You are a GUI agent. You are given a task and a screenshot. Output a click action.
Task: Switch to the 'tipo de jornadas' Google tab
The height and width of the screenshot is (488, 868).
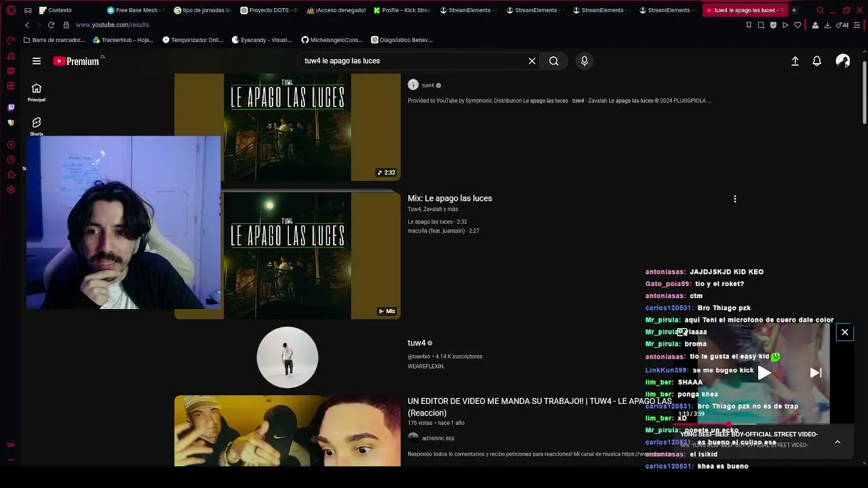coord(202,10)
